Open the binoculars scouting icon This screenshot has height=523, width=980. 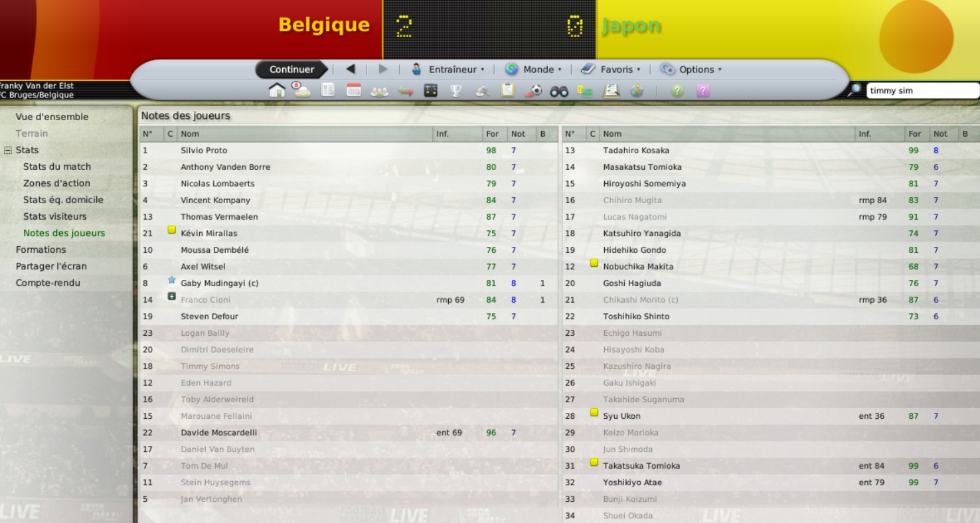559,91
